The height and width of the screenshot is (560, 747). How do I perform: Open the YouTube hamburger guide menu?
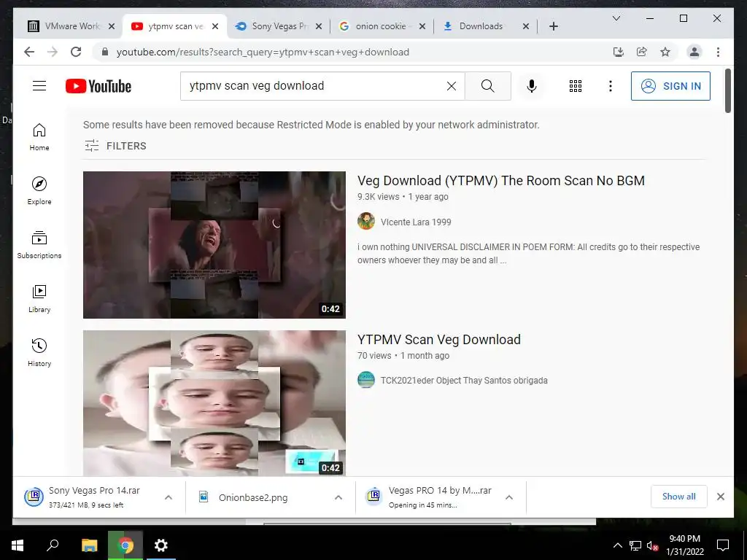[39, 86]
